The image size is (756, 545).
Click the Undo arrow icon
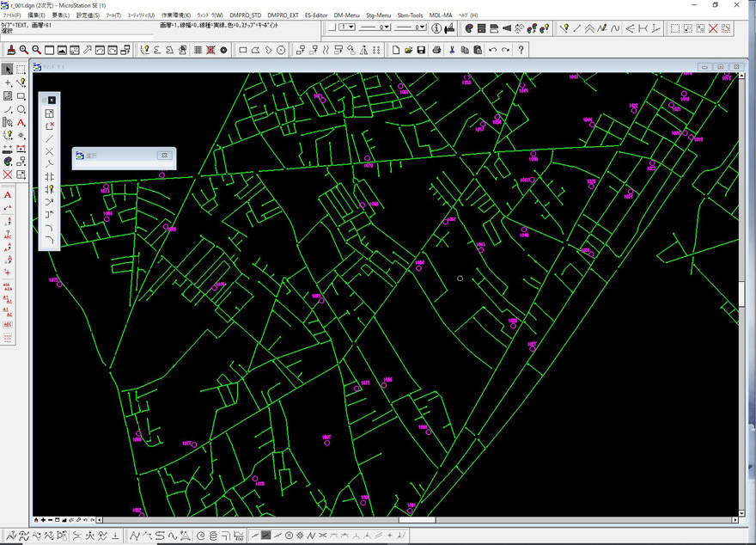coord(492,51)
